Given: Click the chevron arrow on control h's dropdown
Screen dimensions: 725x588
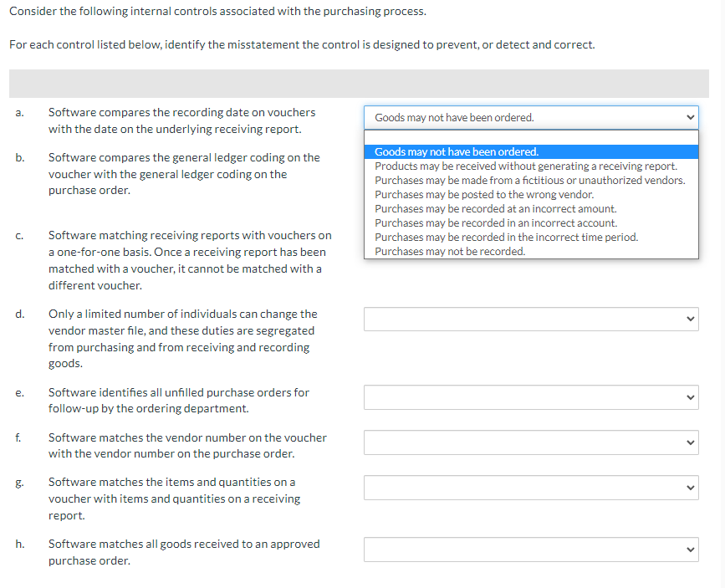Looking at the screenshot, I should coord(689,550).
